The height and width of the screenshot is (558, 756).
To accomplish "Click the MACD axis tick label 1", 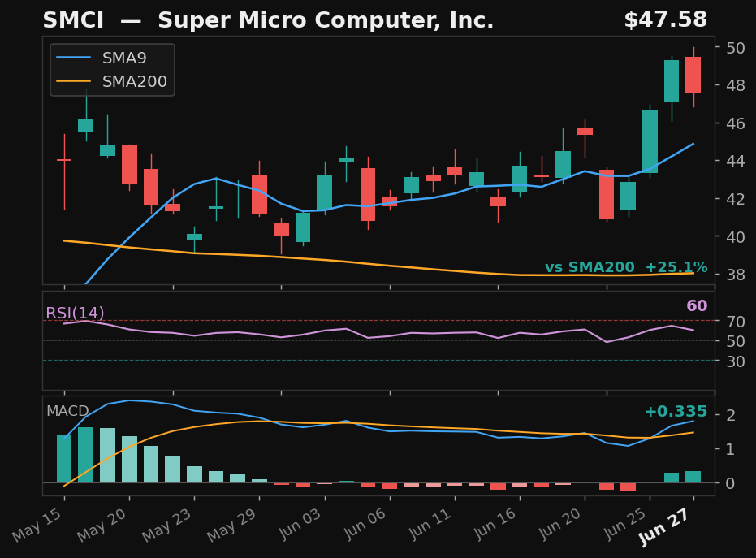I will point(731,449).
